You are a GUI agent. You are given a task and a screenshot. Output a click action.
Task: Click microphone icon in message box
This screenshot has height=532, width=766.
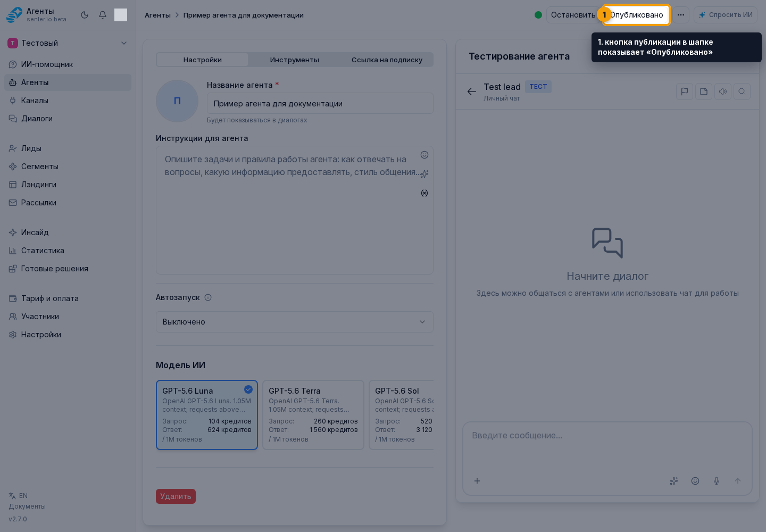[717, 481]
